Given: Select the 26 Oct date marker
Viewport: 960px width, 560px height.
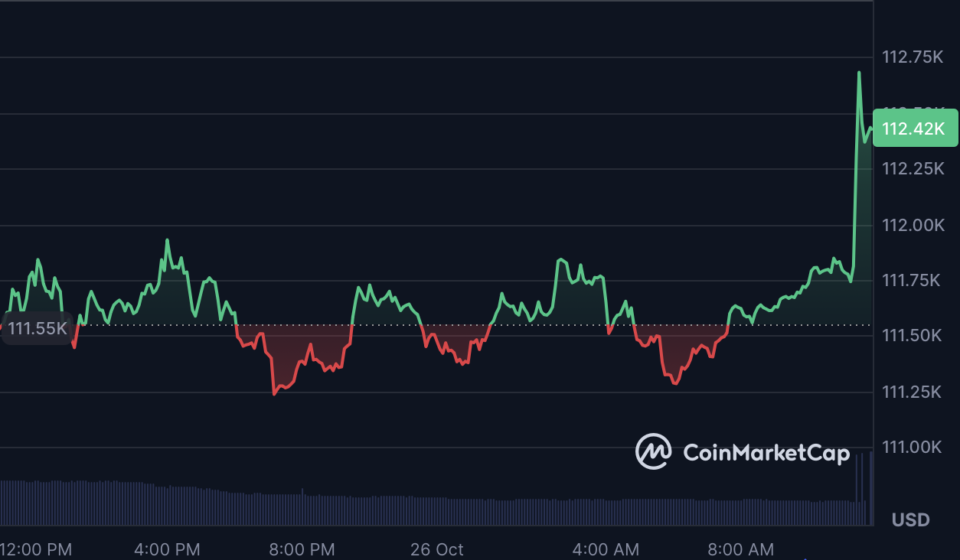Looking at the screenshot, I should [x=437, y=549].
